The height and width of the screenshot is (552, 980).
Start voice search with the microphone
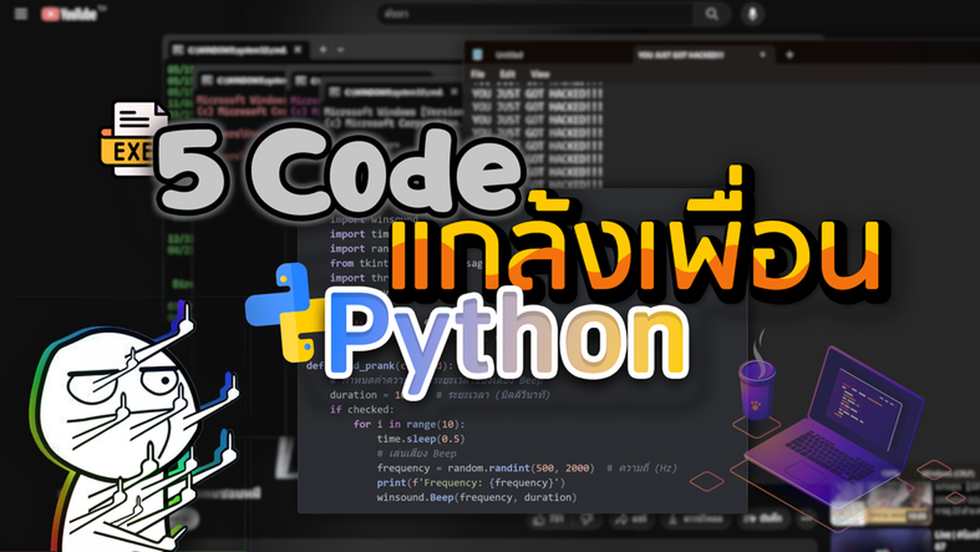pos(752,14)
